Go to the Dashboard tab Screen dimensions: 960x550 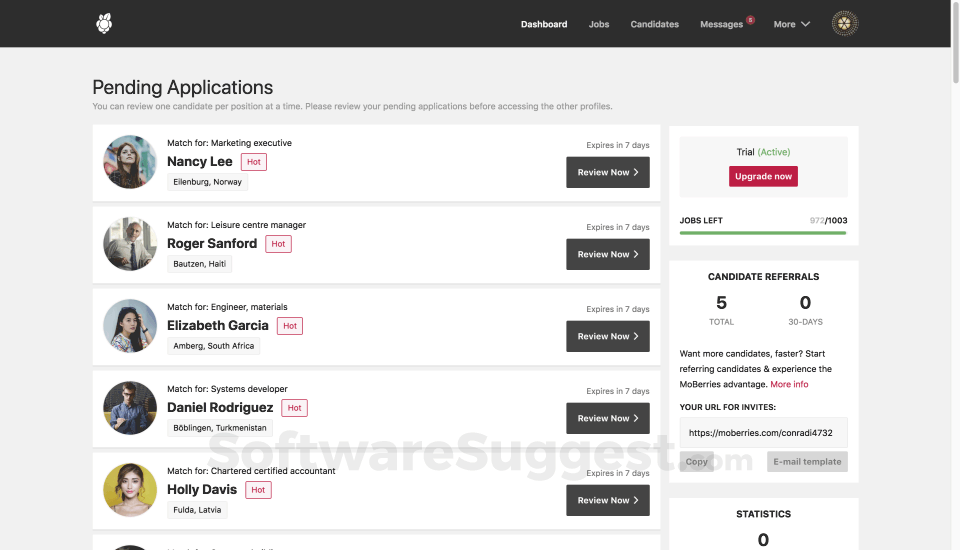[544, 24]
